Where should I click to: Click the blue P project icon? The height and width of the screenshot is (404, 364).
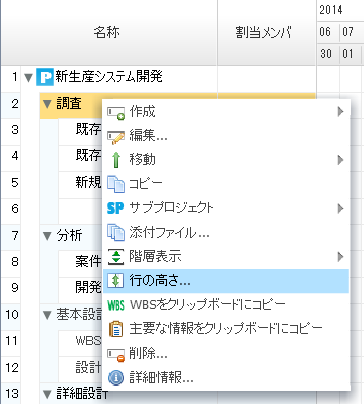(45, 77)
